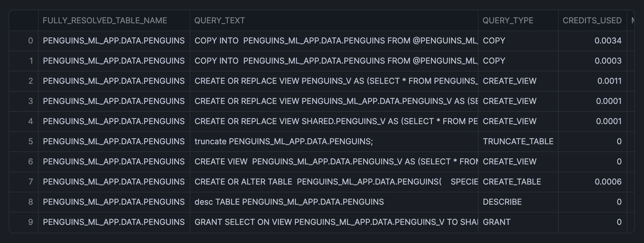Image resolution: width=644 pixels, height=243 pixels.
Task: Click the 0.0006 credits used cell
Action: 608,182
